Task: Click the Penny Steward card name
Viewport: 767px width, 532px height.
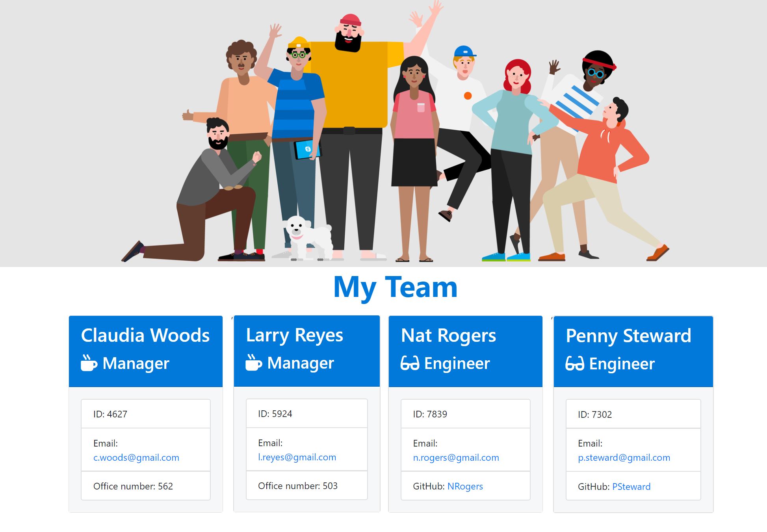Action: tap(628, 336)
